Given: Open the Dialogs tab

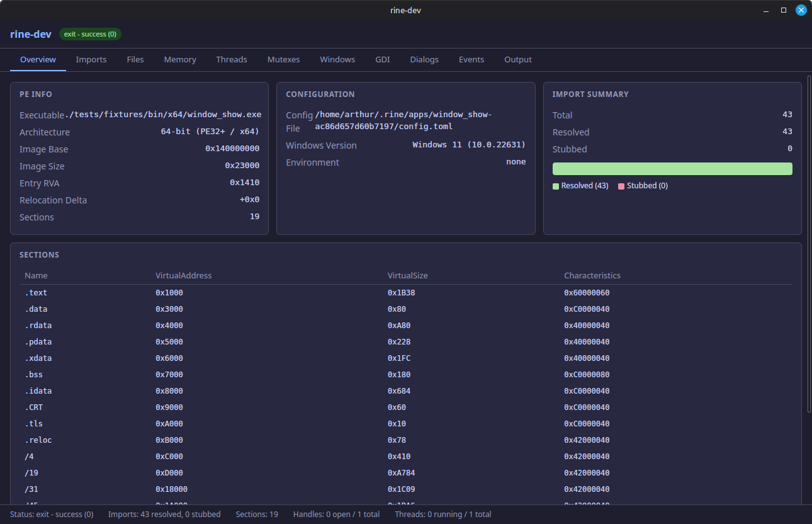Looking at the screenshot, I should 424,59.
